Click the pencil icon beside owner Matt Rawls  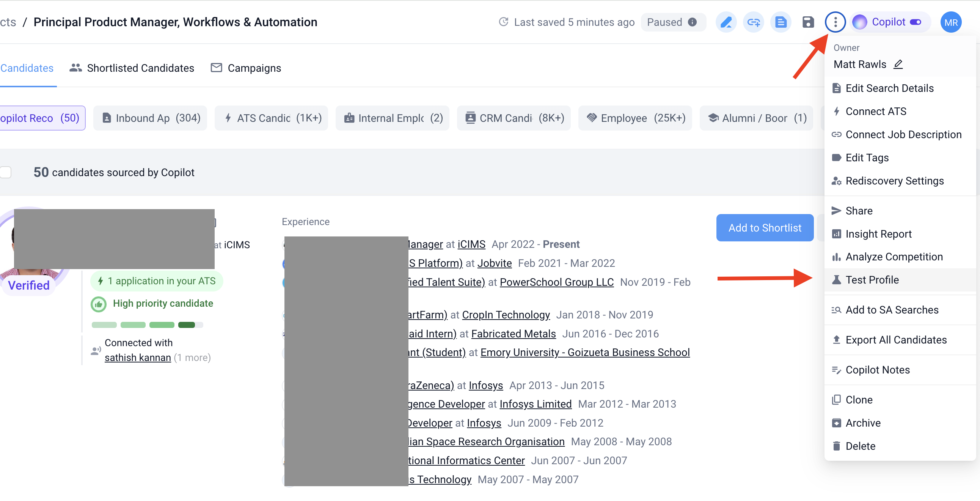click(x=898, y=64)
